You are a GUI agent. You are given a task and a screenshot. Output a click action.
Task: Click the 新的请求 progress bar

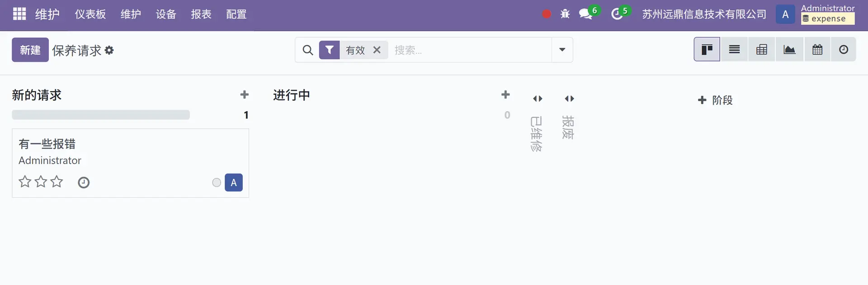tap(101, 115)
